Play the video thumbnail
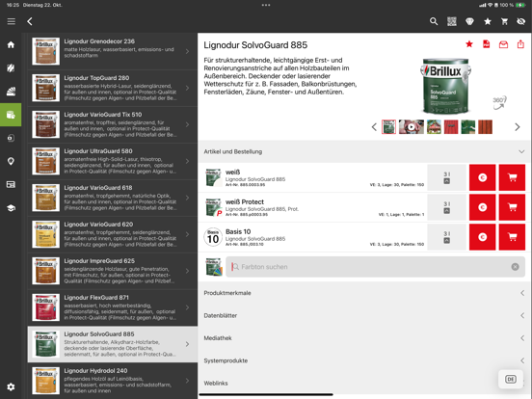 [x=412, y=127]
